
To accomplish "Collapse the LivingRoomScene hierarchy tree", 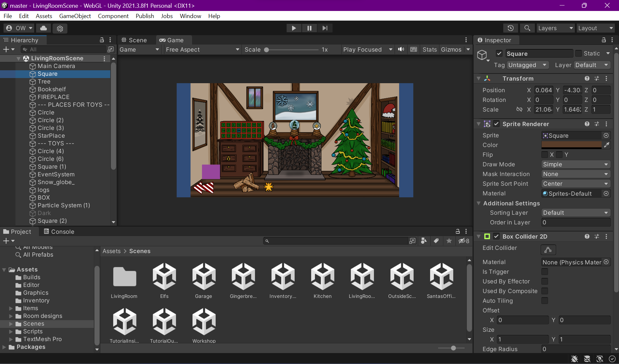I will click(19, 58).
